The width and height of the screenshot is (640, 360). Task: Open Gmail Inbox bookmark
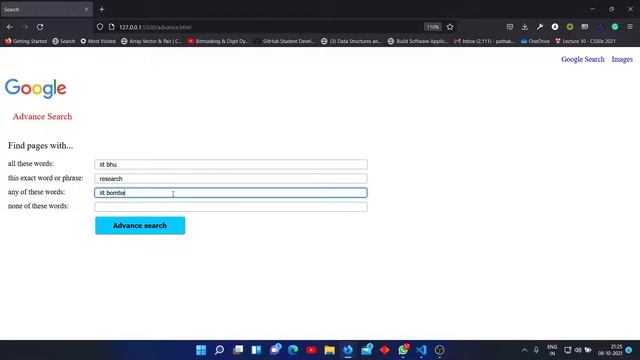pos(484,41)
